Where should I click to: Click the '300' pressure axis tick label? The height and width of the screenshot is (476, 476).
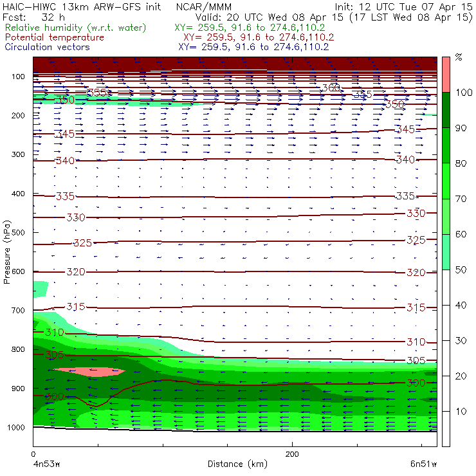(18, 154)
